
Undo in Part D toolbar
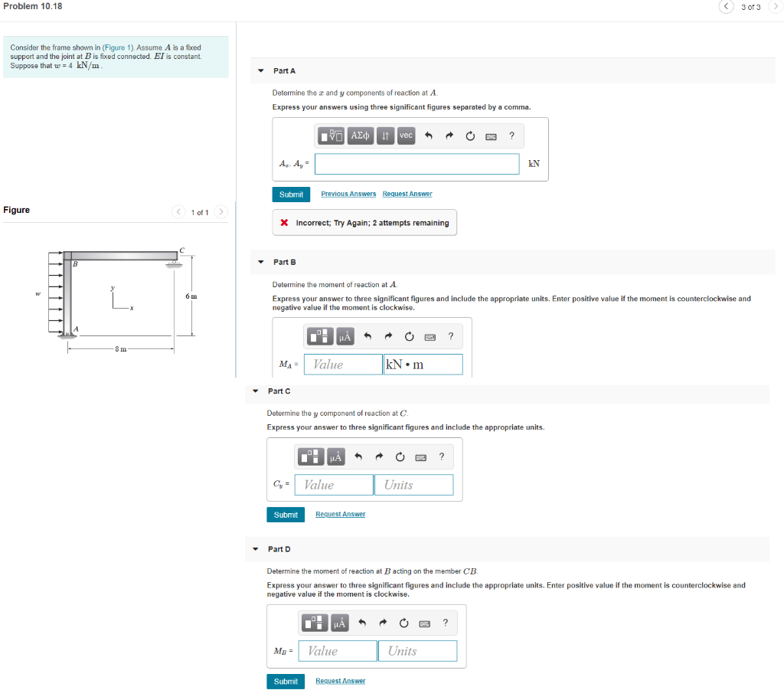point(362,623)
